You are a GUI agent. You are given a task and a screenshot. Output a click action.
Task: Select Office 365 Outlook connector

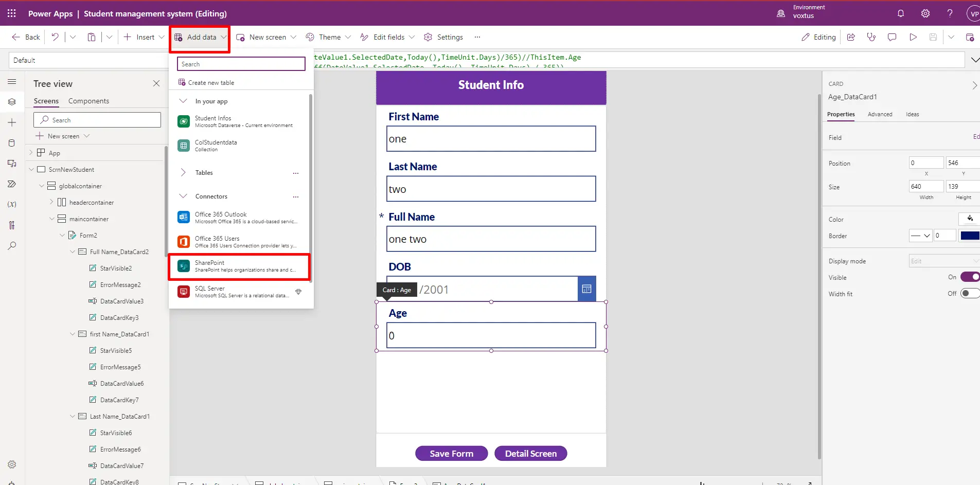tap(239, 218)
